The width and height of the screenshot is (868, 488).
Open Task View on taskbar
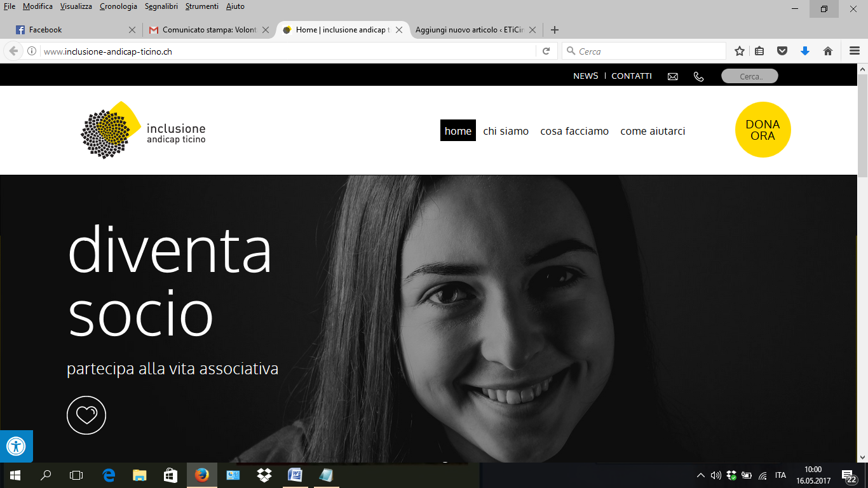click(x=76, y=475)
